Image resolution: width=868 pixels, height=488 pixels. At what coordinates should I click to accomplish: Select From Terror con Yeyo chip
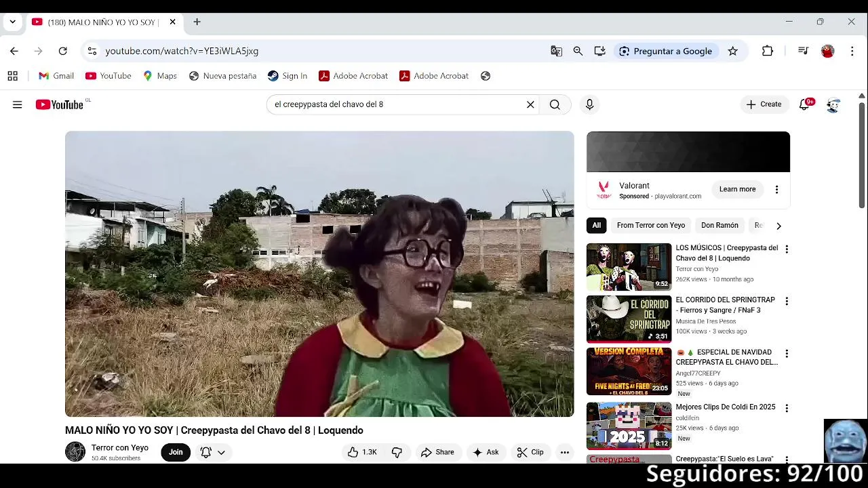pyautogui.click(x=651, y=225)
